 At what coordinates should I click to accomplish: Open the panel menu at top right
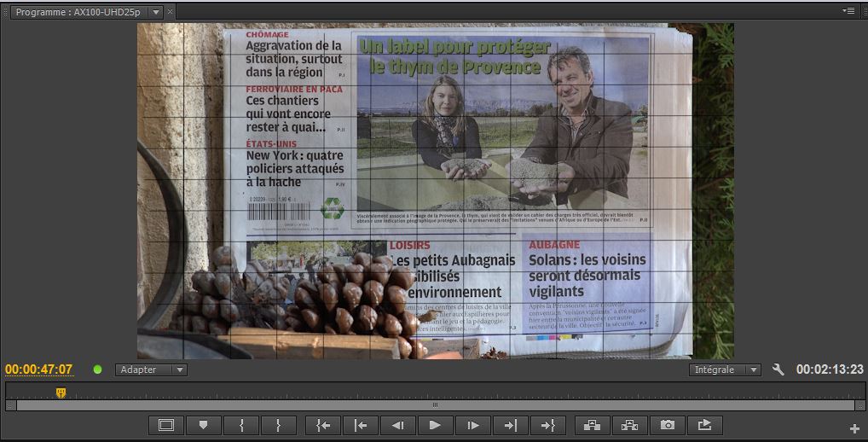click(848, 10)
